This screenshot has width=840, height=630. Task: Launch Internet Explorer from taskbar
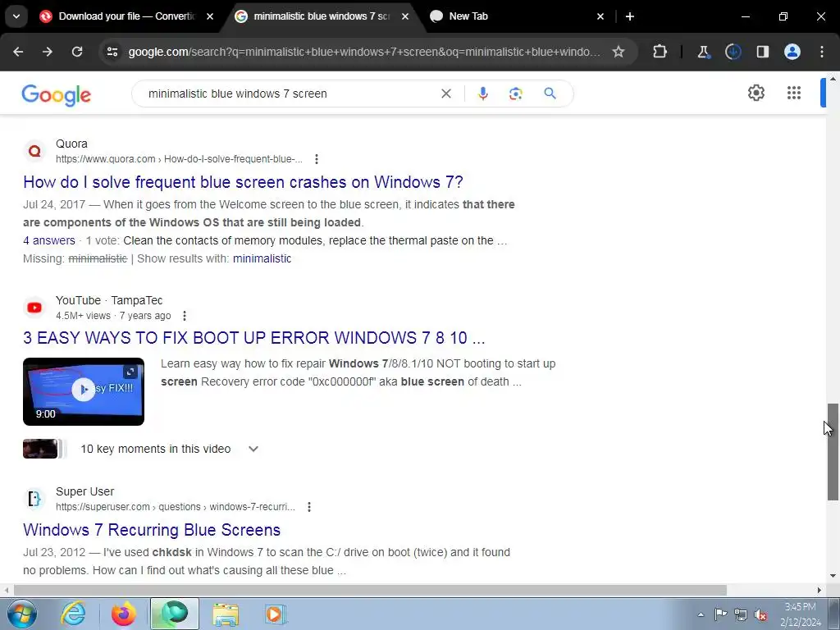(x=73, y=614)
